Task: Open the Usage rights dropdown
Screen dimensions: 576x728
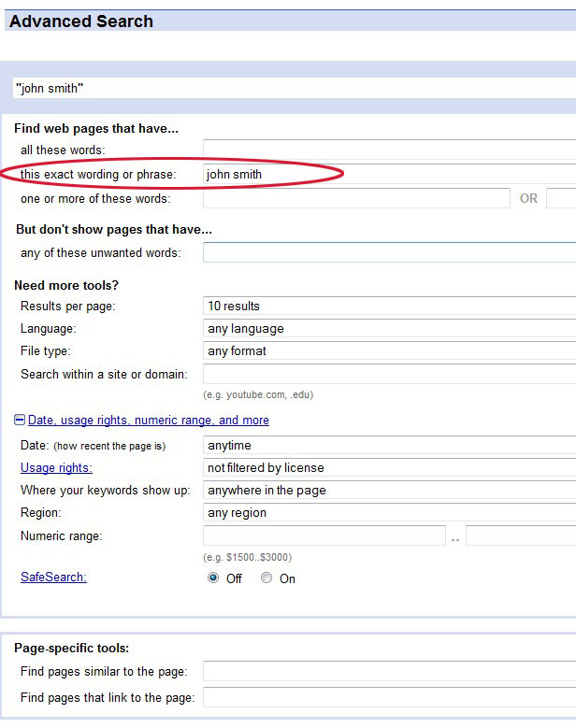Action: pyautogui.click(x=389, y=467)
